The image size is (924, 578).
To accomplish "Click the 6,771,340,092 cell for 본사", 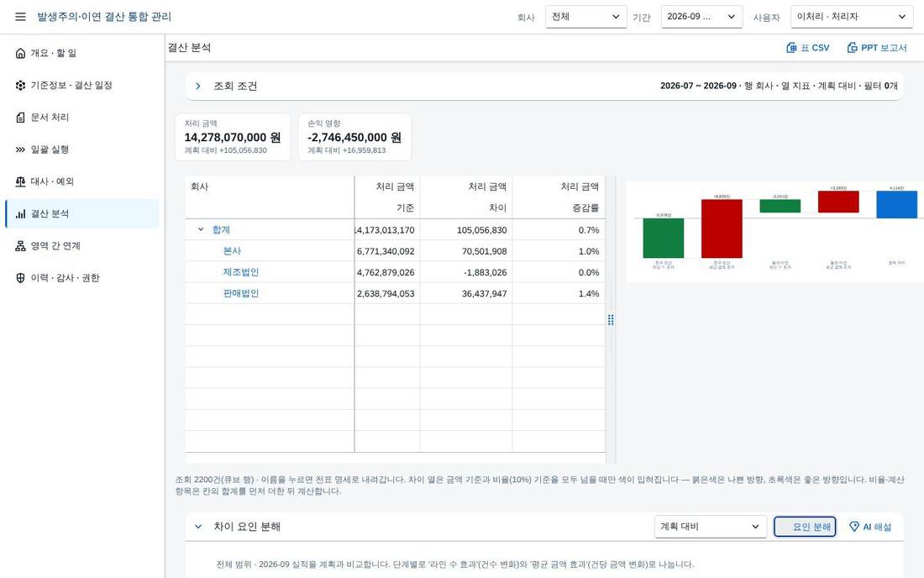I will 386,251.
